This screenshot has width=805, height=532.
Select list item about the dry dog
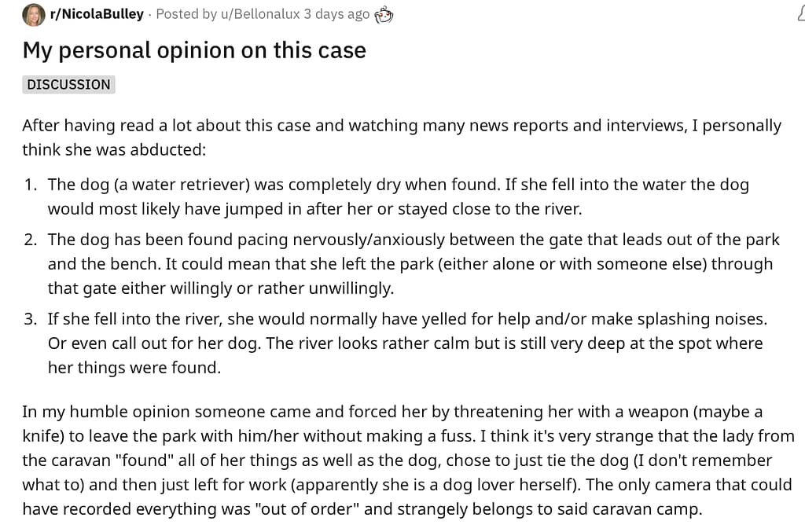[398, 196]
